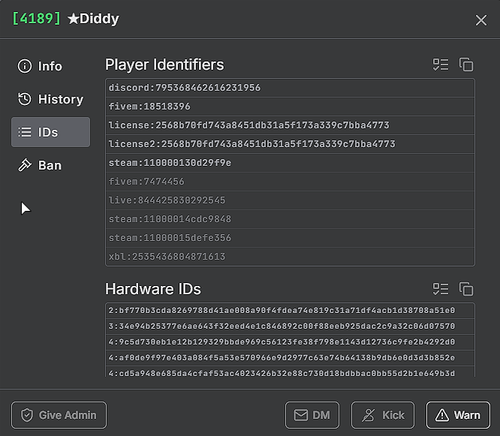Select hardware ID starting with 4:af0de9f9
Image resolution: width=500 pixels, height=436 pixels.
[290, 358]
